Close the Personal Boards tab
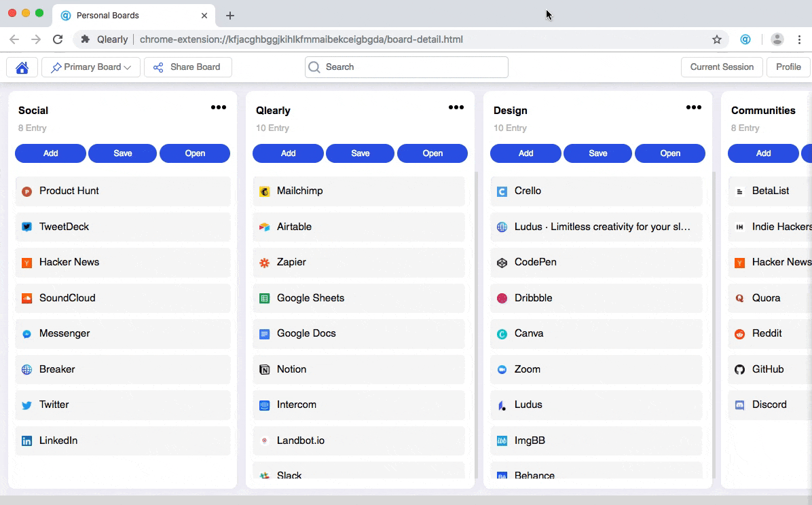Viewport: 812px width, 505px height. tap(204, 16)
